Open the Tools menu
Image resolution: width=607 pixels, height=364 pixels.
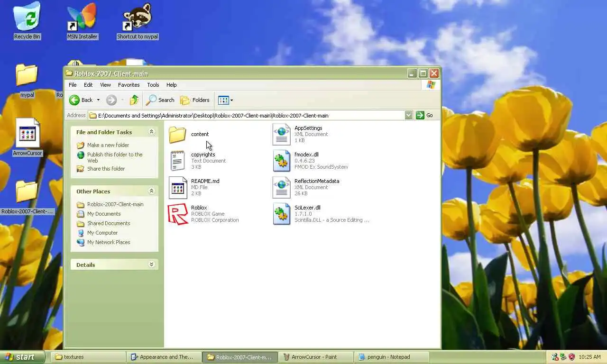click(x=153, y=85)
